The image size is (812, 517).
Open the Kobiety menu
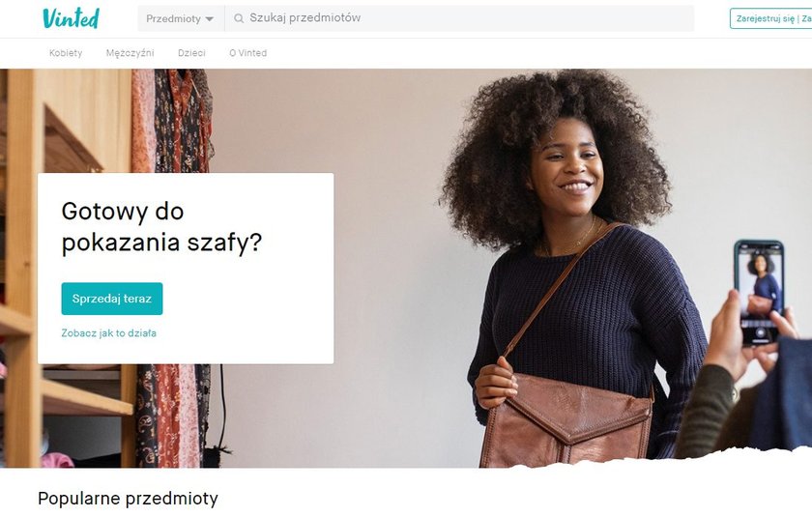(66, 53)
